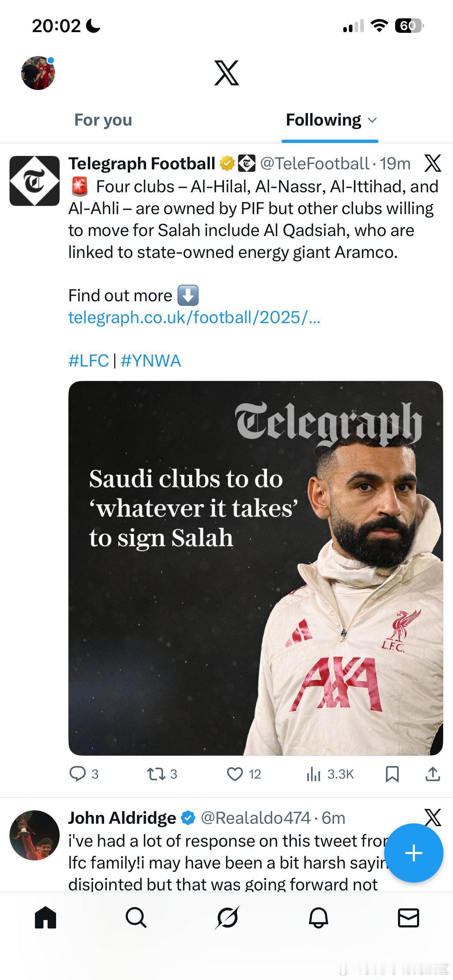Switch to the For you tab
Screen dimensions: 453x980
click(x=103, y=120)
